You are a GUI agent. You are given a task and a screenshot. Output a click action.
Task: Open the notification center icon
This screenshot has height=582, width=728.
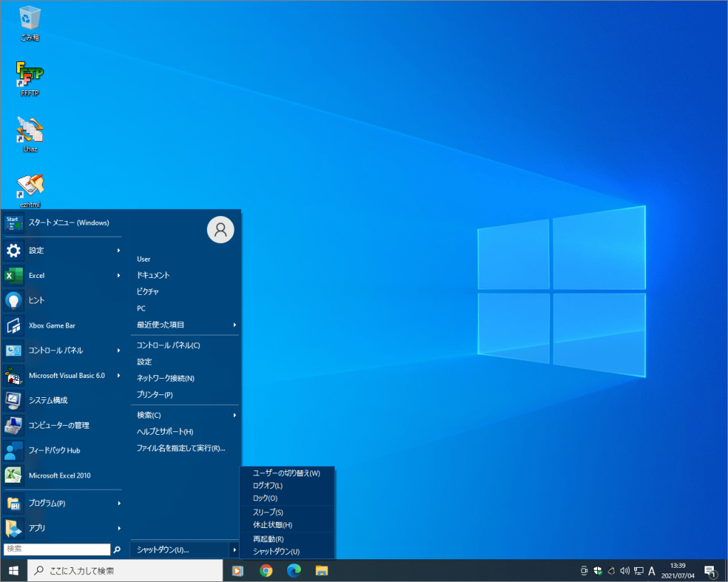pos(710,571)
